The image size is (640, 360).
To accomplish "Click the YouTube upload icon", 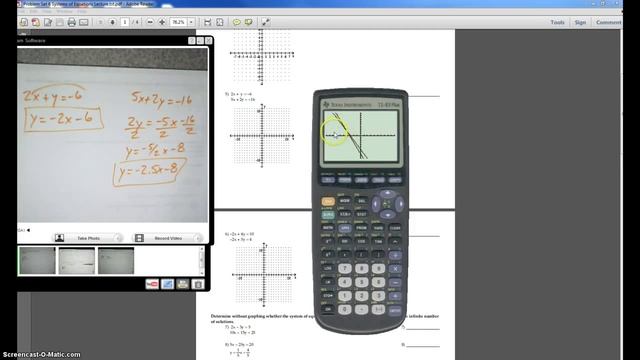I will [152, 284].
